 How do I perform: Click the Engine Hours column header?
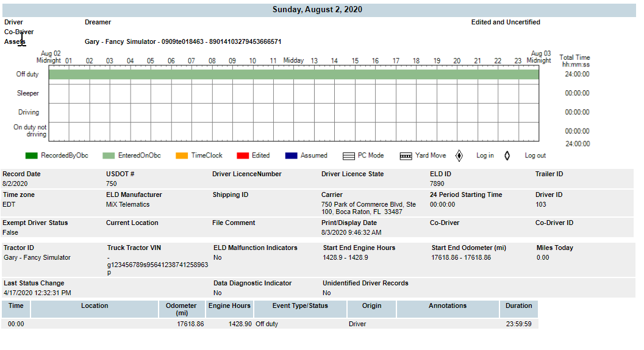click(x=229, y=309)
